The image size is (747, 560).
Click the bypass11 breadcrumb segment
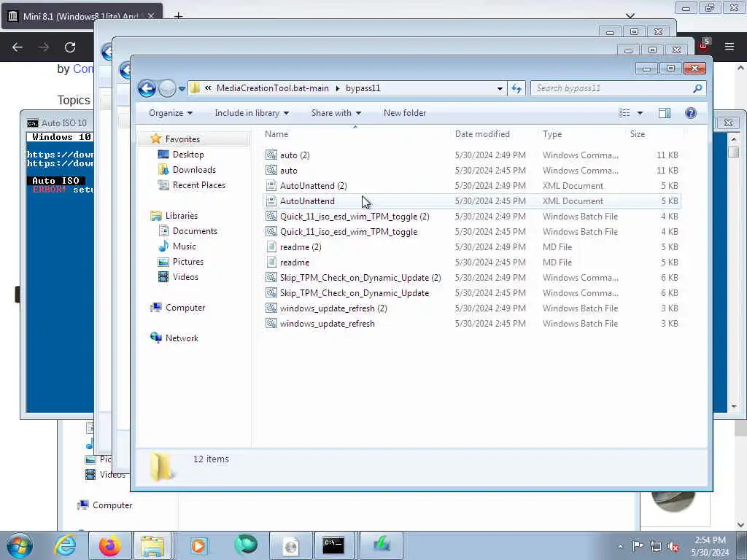tap(363, 88)
